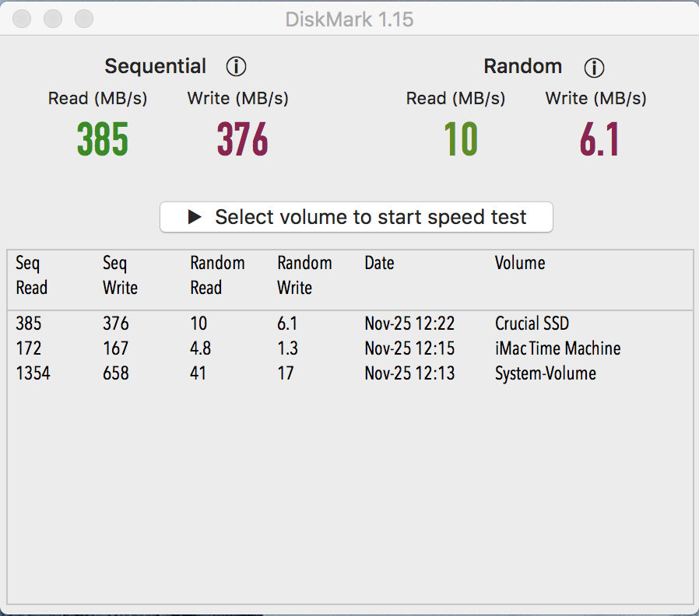Image resolution: width=699 pixels, height=616 pixels.
Task: Click the 658 seq write value
Action: [x=116, y=373]
